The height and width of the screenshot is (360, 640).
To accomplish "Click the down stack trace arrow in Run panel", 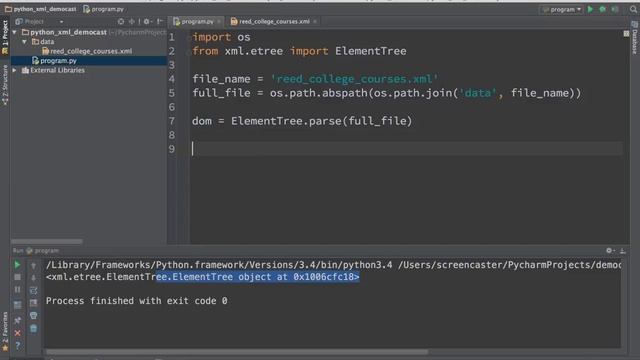I will (x=33, y=278).
